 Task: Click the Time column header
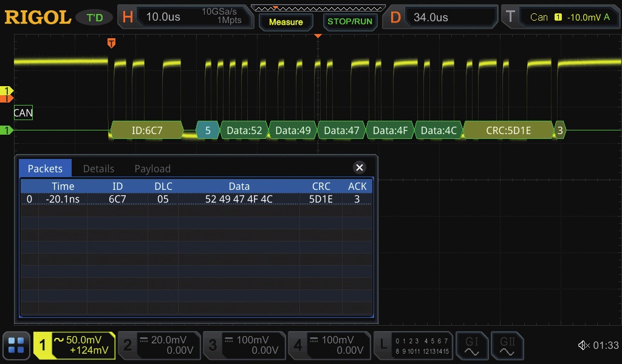(63, 186)
